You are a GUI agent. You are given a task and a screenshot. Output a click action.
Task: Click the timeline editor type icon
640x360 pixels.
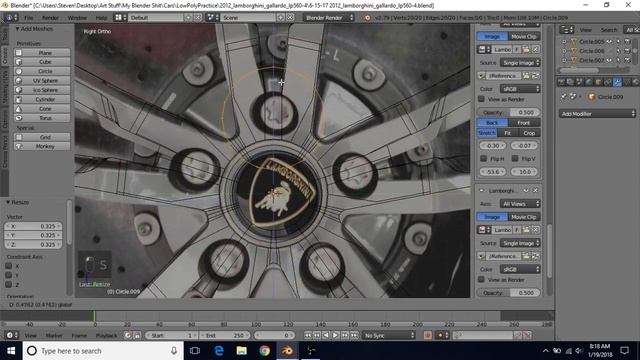point(11,335)
